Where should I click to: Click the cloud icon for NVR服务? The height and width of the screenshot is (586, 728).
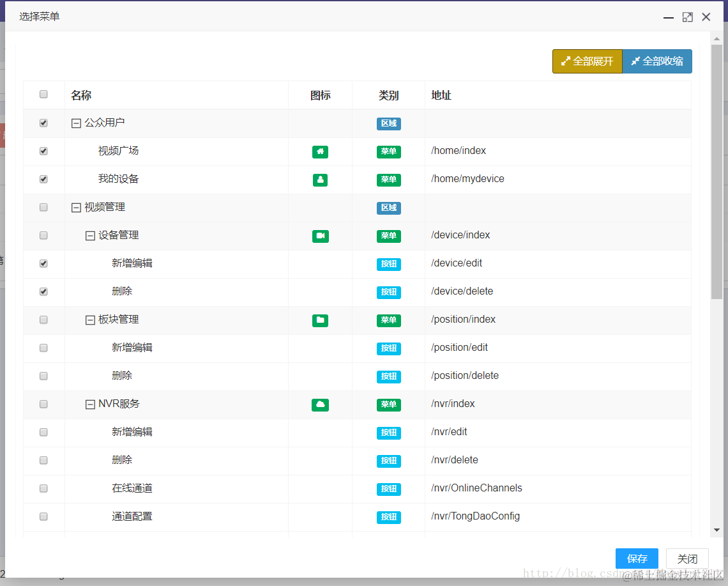(320, 405)
